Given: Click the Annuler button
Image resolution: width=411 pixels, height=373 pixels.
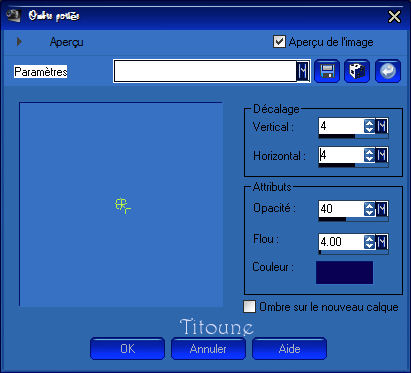Looking at the screenshot, I should pyautogui.click(x=208, y=349).
